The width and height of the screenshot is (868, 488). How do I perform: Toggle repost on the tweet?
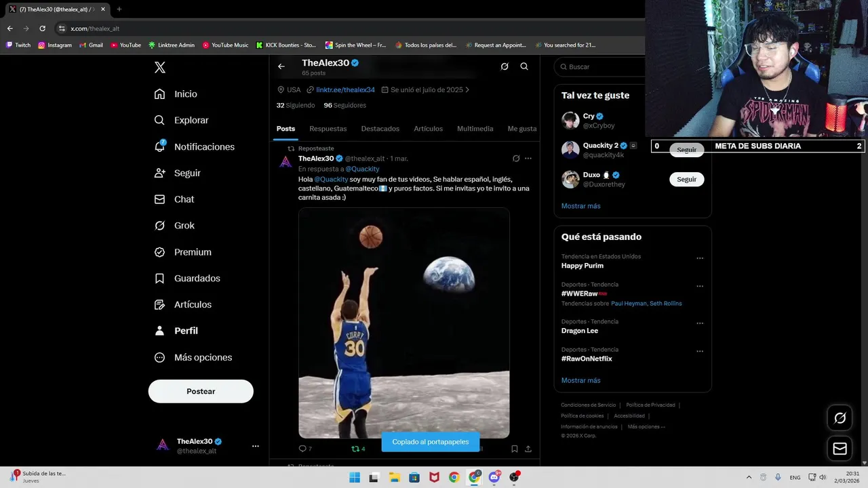pos(358,449)
